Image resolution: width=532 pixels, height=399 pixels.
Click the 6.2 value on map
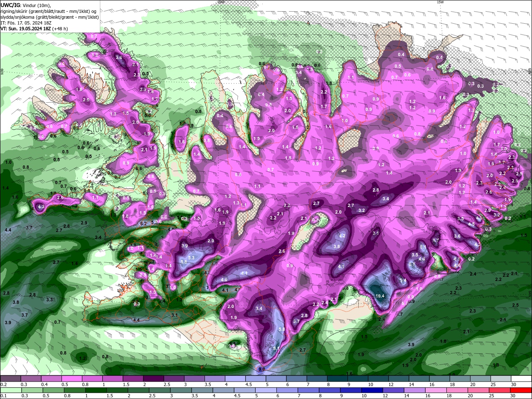click(x=144, y=224)
